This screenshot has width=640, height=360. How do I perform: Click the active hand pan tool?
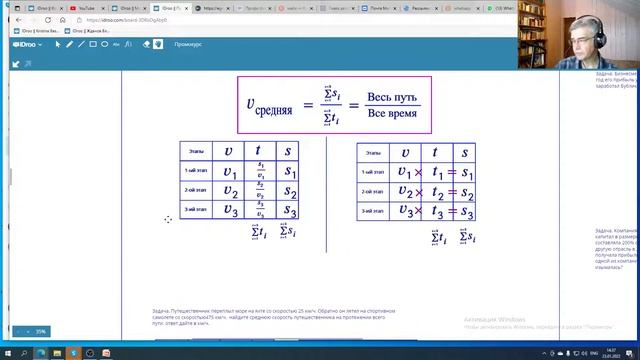click(158, 44)
